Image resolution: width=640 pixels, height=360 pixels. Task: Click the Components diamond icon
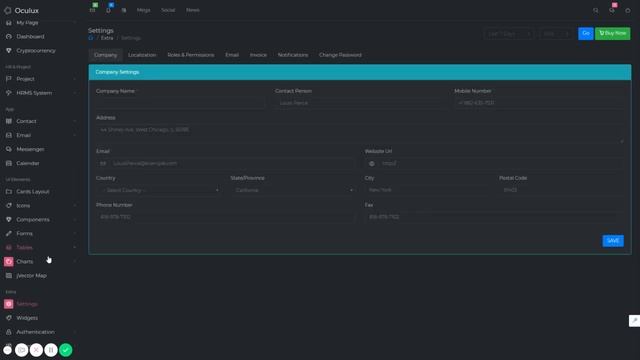tap(9, 220)
